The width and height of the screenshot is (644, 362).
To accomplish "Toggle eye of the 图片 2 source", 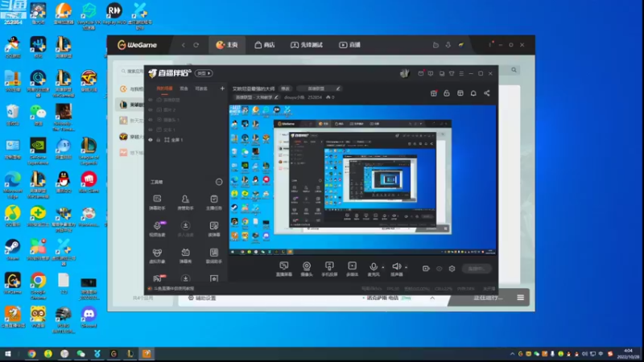I will pyautogui.click(x=151, y=109).
